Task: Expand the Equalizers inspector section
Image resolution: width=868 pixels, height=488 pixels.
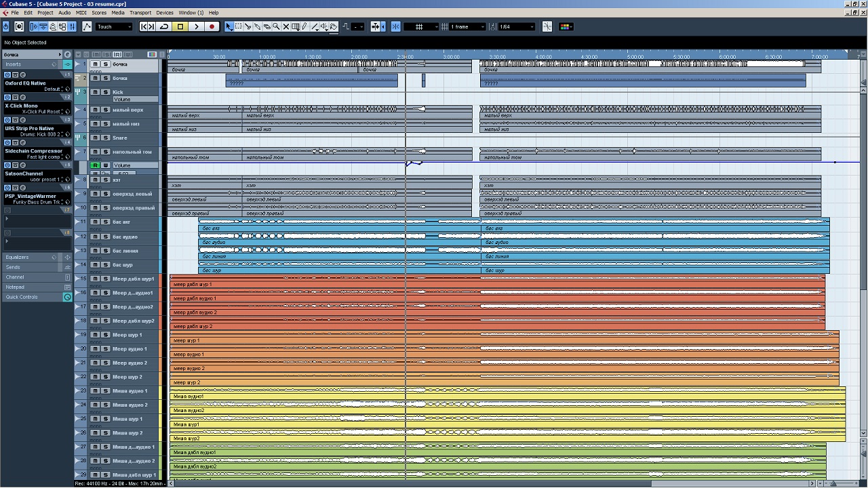Action: coord(37,258)
